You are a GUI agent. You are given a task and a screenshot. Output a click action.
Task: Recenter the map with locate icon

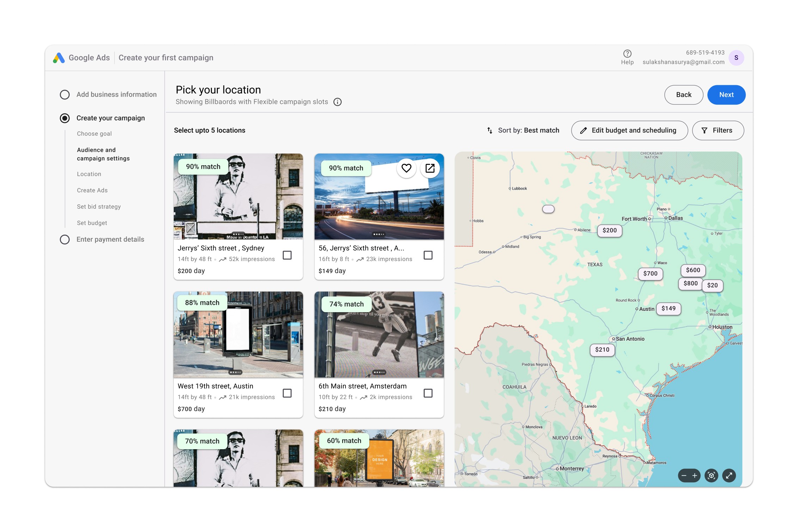pos(711,476)
